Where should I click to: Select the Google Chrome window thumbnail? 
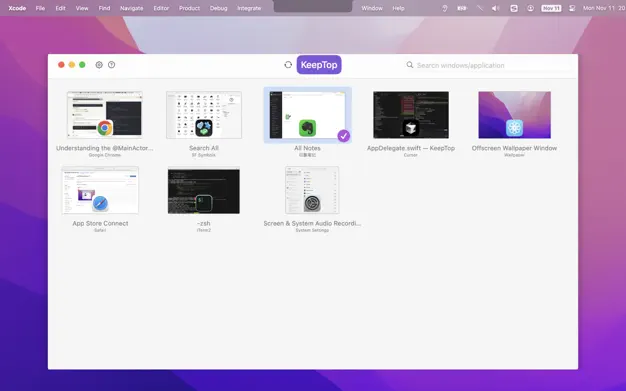104,115
